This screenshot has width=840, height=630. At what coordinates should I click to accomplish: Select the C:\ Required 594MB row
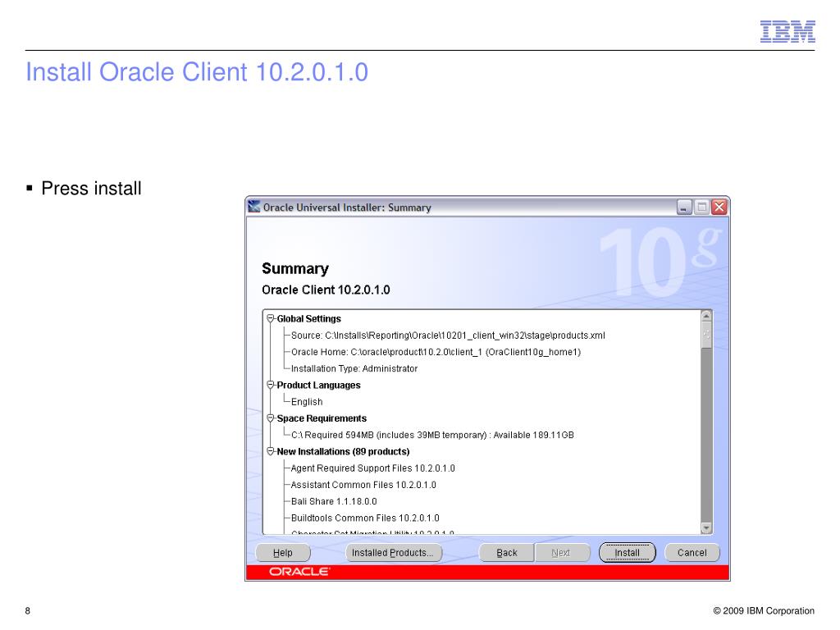click(x=432, y=435)
